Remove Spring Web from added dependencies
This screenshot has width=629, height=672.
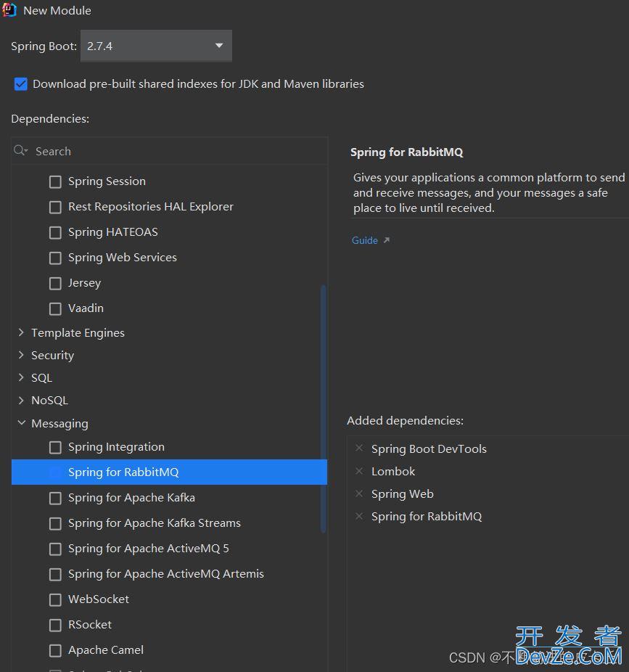click(x=359, y=493)
